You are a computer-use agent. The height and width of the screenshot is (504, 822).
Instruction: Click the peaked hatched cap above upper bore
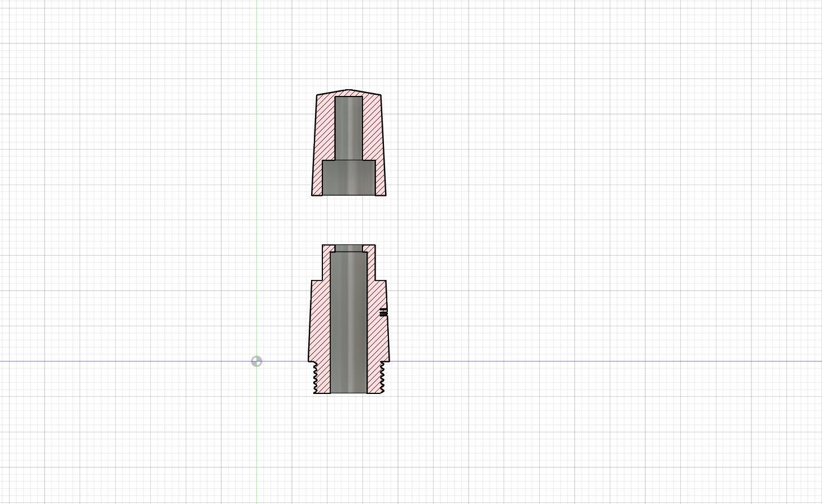tap(349, 93)
